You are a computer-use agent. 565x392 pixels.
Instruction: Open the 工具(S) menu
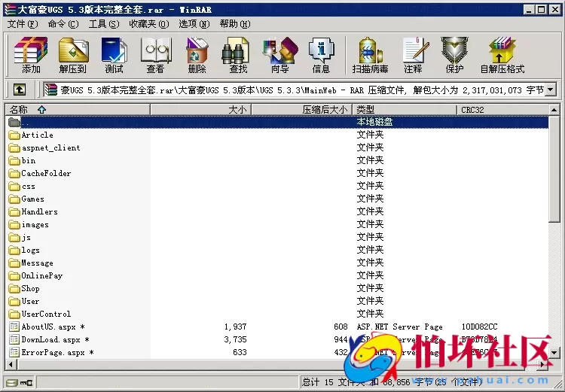click(x=104, y=24)
